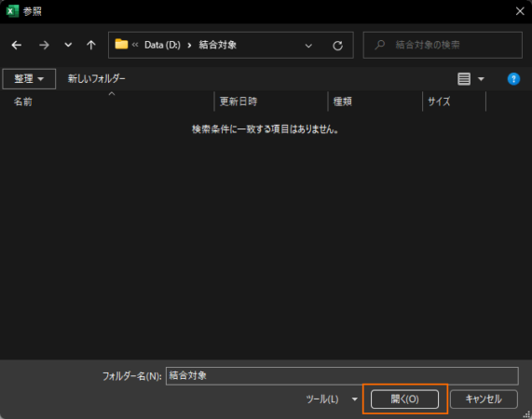
Task: Go back with the left arrow
Action: pos(16,45)
